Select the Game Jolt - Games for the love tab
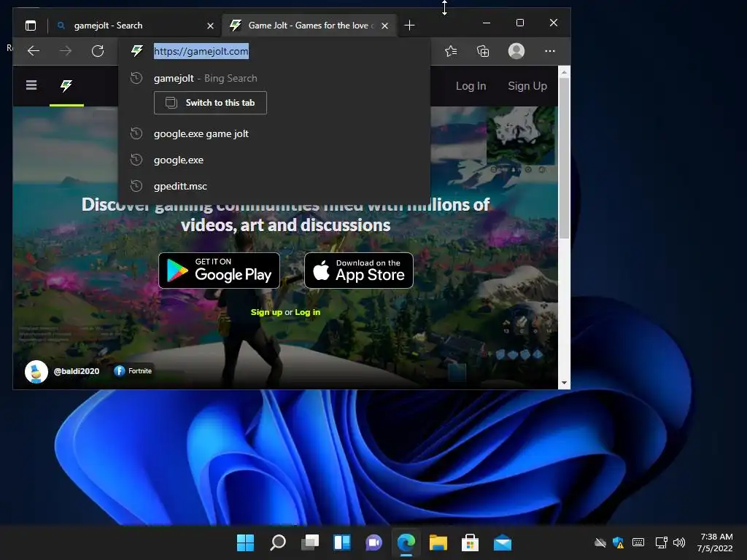The height and width of the screenshot is (560, 747). [x=309, y=26]
